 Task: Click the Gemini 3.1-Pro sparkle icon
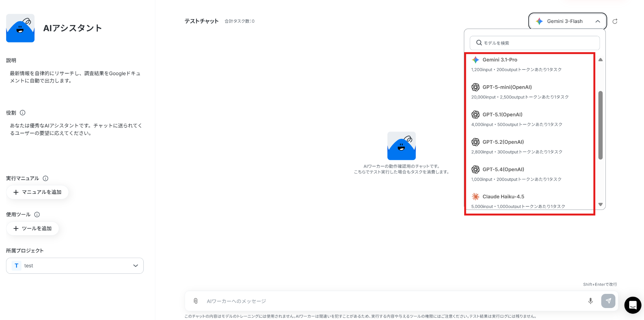[x=475, y=60]
